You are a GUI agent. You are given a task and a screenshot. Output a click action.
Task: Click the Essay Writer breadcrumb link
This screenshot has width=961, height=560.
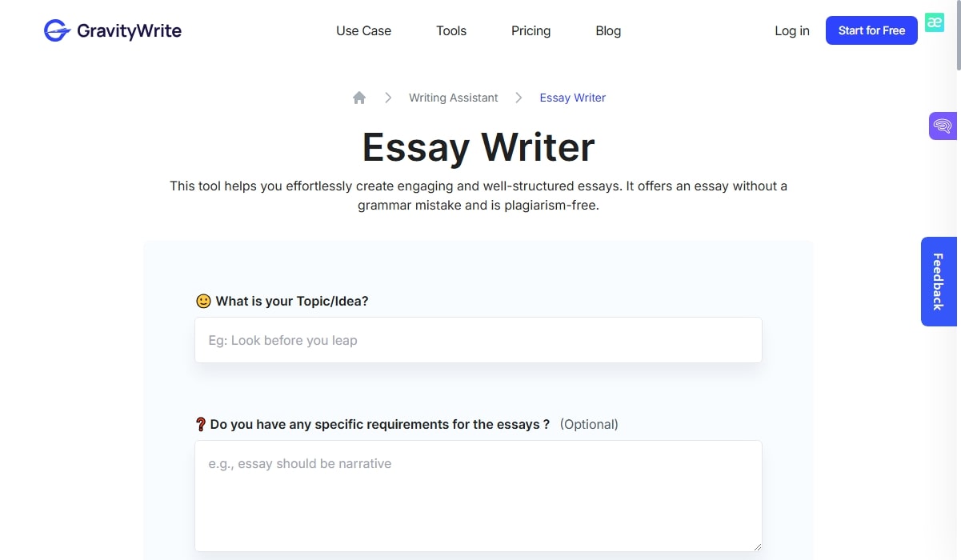pos(572,98)
